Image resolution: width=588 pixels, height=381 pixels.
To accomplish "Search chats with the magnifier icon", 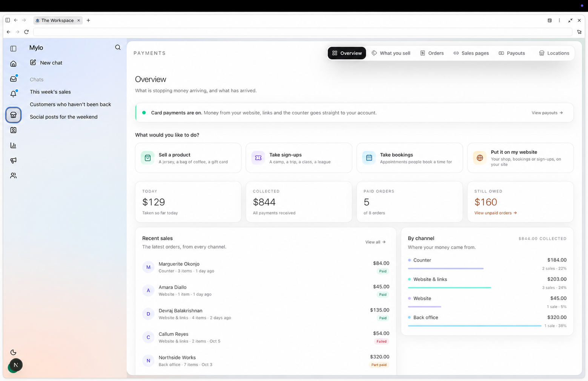I will point(118,47).
